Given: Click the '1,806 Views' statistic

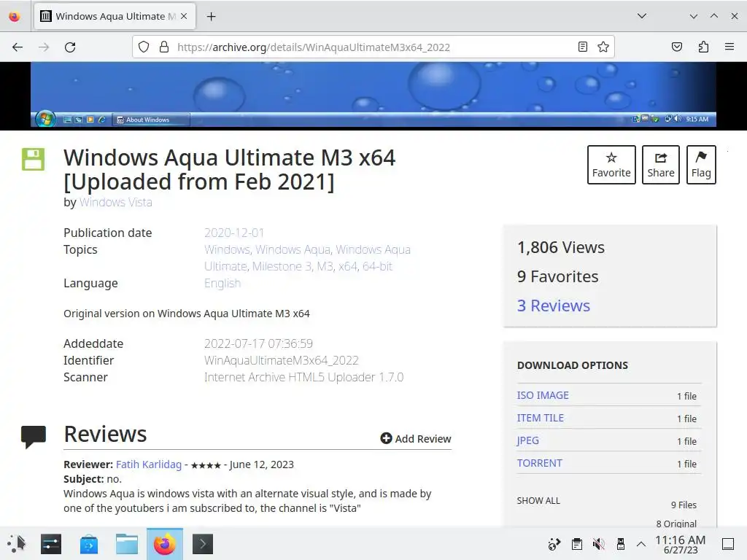Looking at the screenshot, I should (x=561, y=248).
